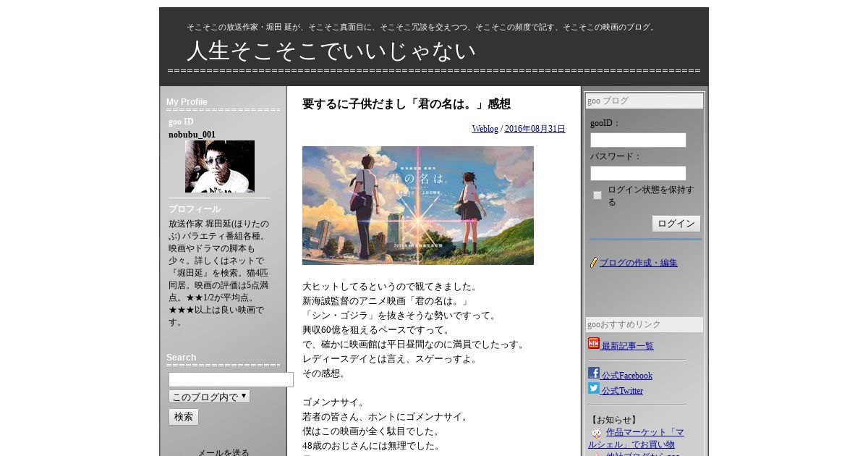Screen dimensions: 868x456
Task: Click the username nobubu_001
Action: tap(192, 135)
